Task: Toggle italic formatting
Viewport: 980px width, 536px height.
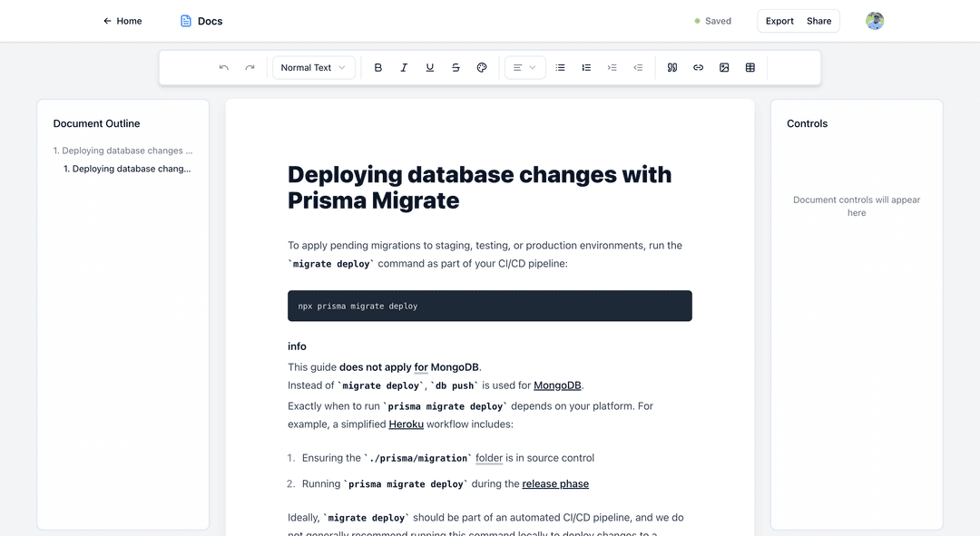Action: click(404, 68)
